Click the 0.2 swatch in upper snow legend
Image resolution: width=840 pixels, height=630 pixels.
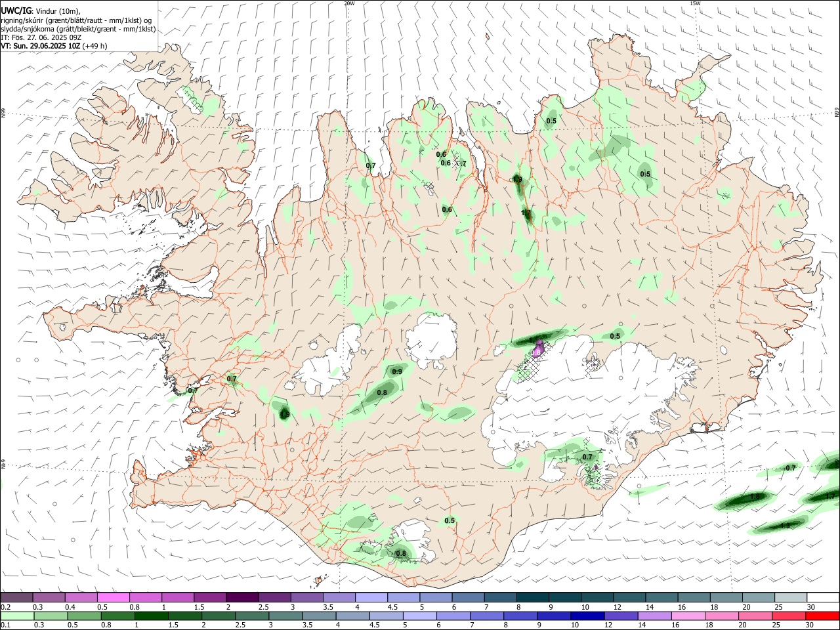pos(16,597)
